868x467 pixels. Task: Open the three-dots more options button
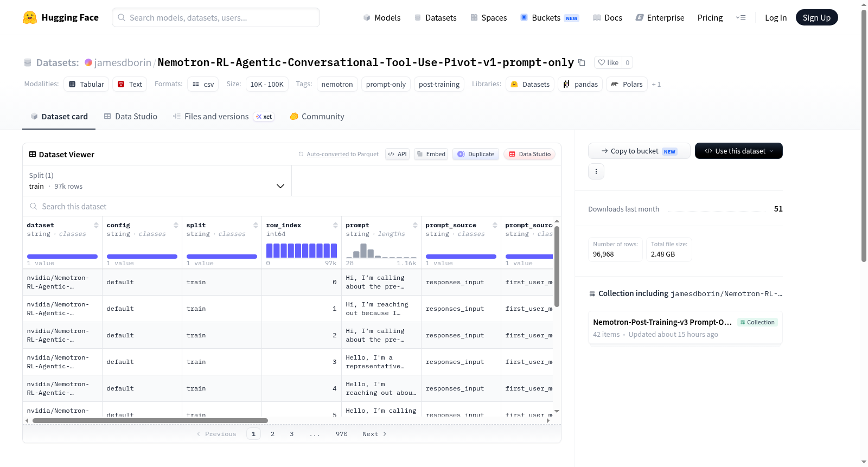click(596, 171)
